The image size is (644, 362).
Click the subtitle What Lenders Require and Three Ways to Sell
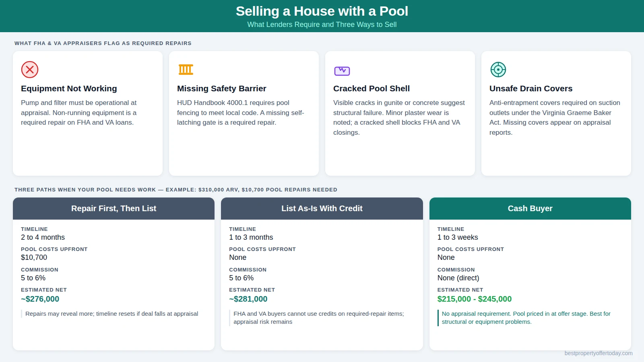click(x=322, y=25)
